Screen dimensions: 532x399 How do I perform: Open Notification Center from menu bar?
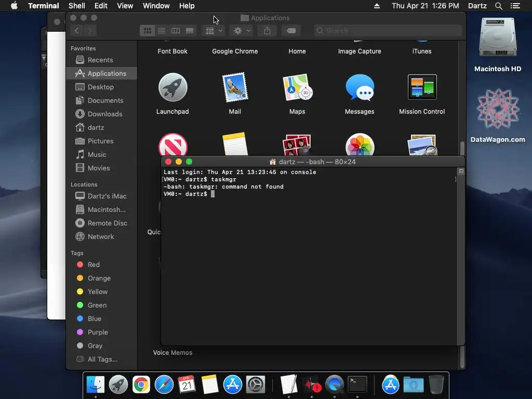click(515, 6)
